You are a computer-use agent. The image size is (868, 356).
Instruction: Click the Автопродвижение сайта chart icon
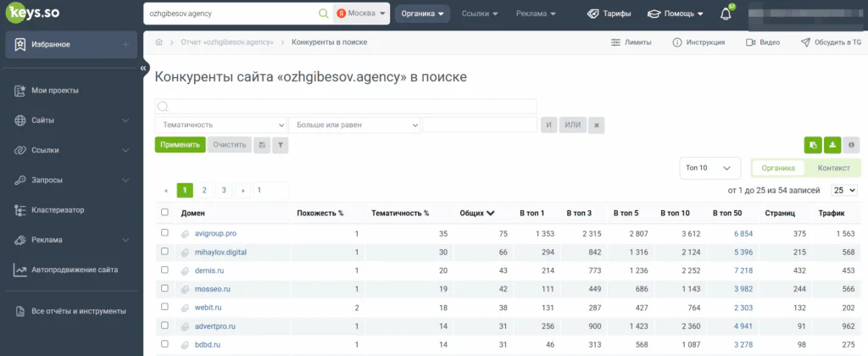point(20,270)
